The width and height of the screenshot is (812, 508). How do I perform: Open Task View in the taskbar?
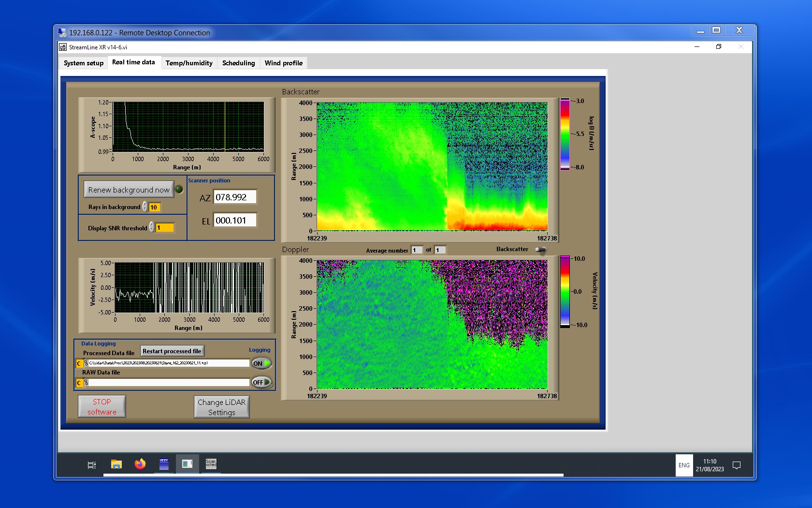click(91, 465)
